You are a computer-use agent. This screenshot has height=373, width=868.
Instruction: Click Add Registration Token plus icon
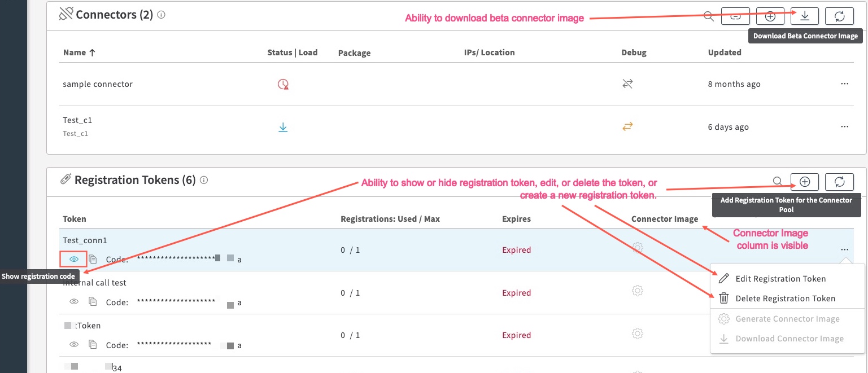click(x=805, y=182)
